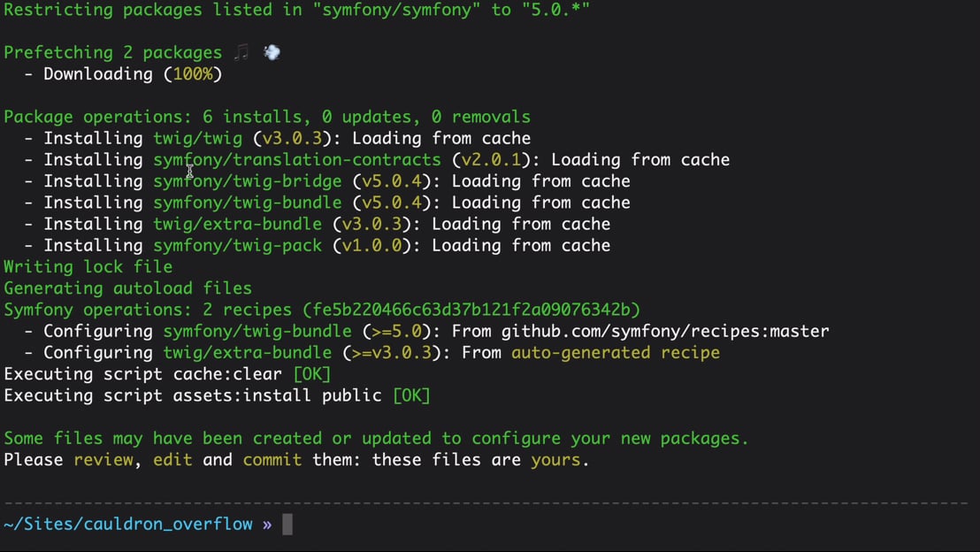980x552 pixels.
Task: Click the [OK] after cache:clear
Action: [x=311, y=374]
